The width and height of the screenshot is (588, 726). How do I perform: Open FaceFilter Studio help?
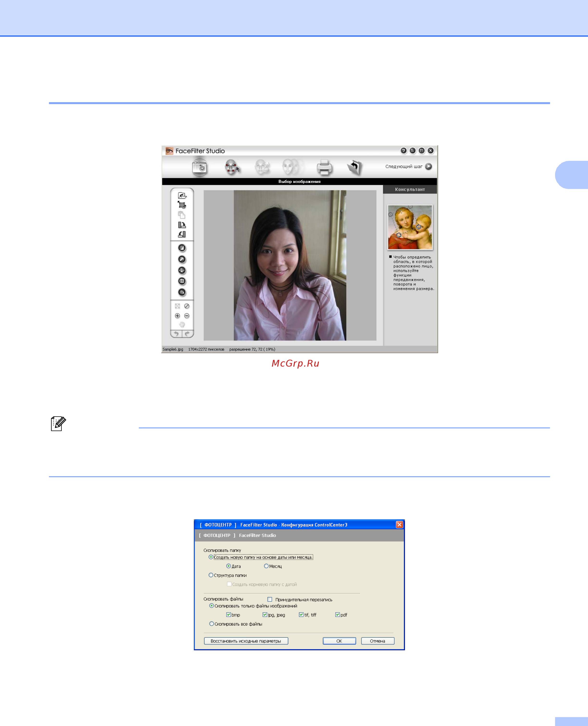pyautogui.click(x=403, y=150)
